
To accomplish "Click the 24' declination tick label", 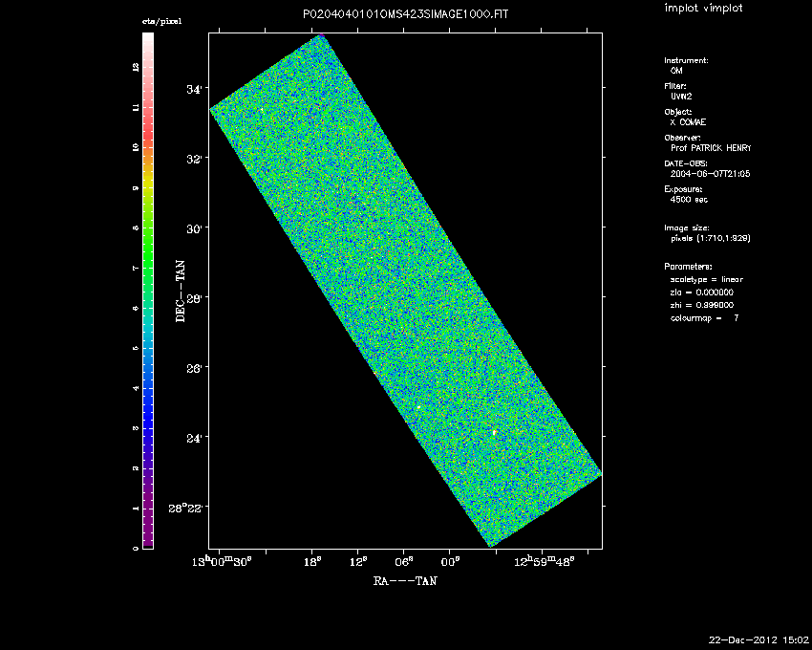I will pyautogui.click(x=194, y=438).
